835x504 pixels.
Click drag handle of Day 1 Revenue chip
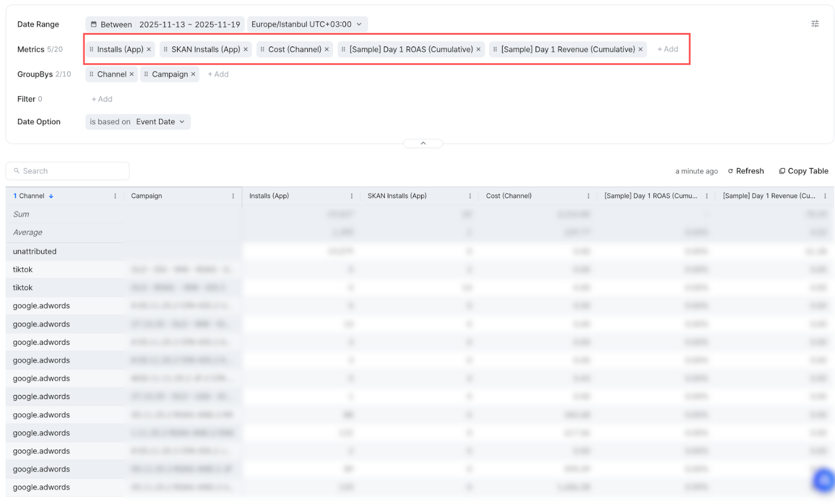[495, 50]
